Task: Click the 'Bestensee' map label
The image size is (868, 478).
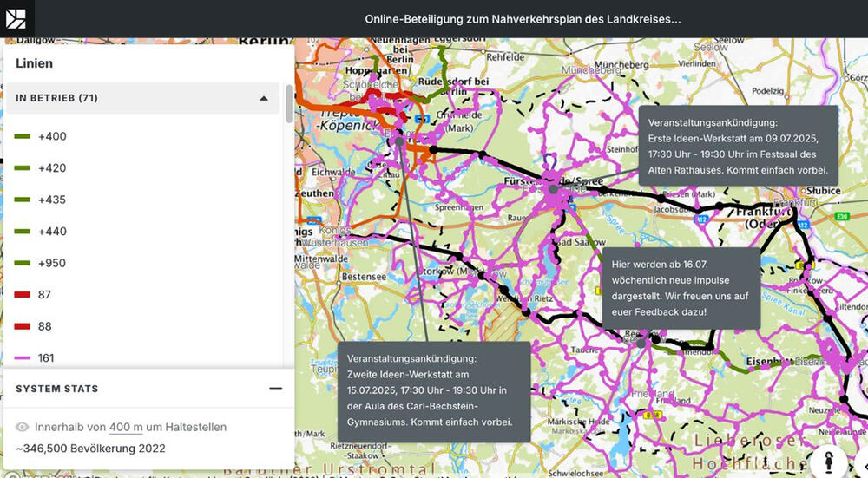Action: [364, 276]
